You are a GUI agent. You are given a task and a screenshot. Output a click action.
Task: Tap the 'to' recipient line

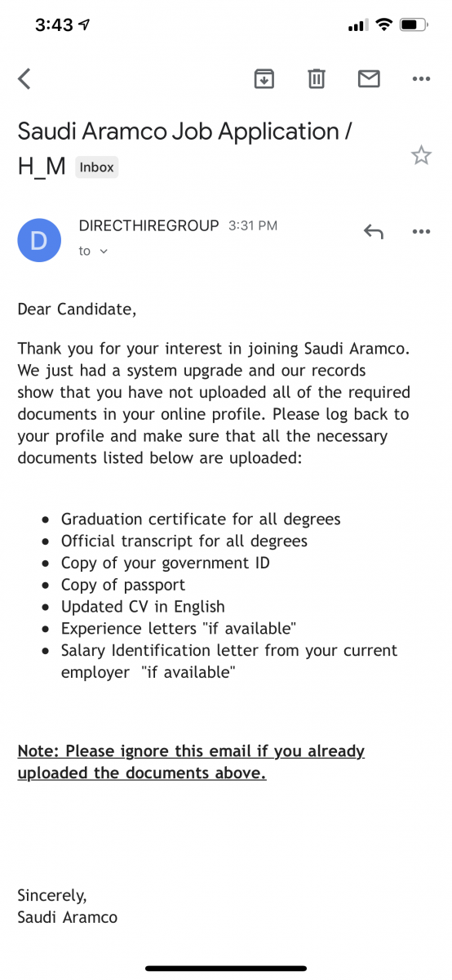[x=93, y=252]
